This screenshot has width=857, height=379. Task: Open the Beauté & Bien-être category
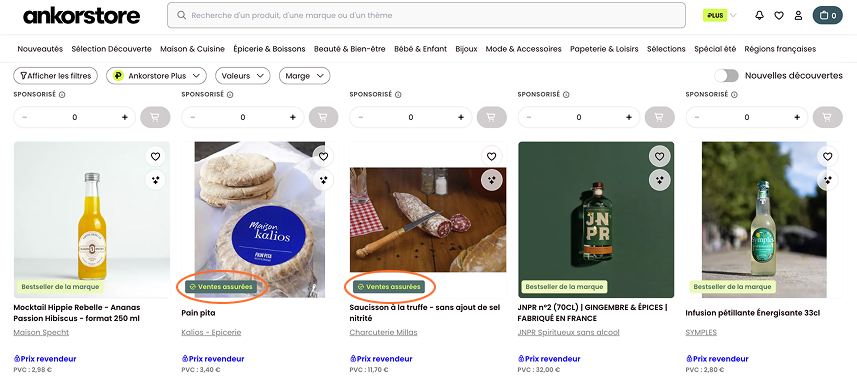click(x=350, y=49)
